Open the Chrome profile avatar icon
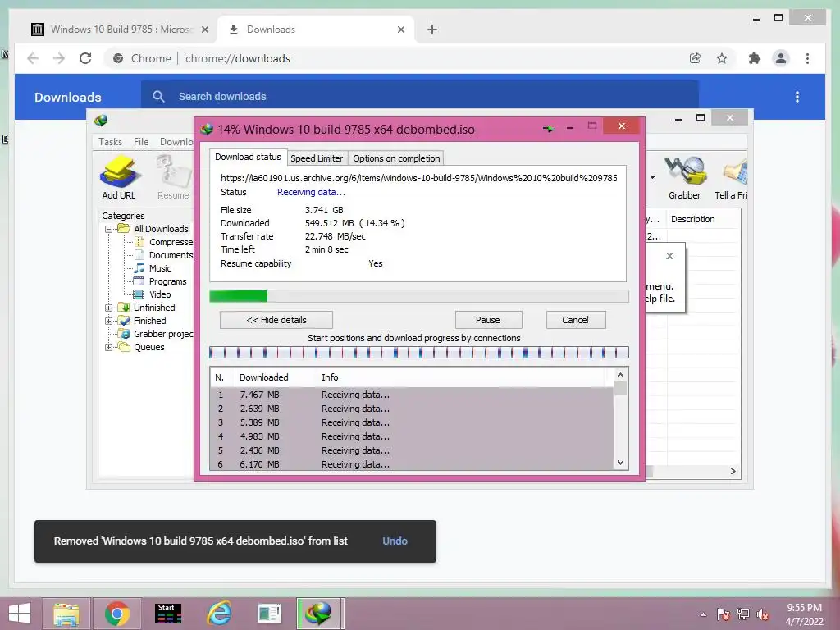This screenshot has height=630, width=840. coord(781,58)
